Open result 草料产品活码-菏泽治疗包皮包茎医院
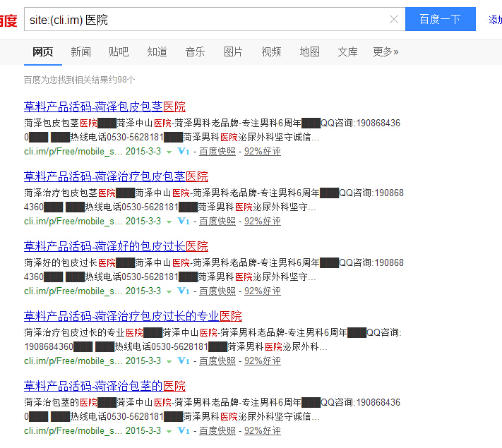502x448 pixels. (116, 176)
